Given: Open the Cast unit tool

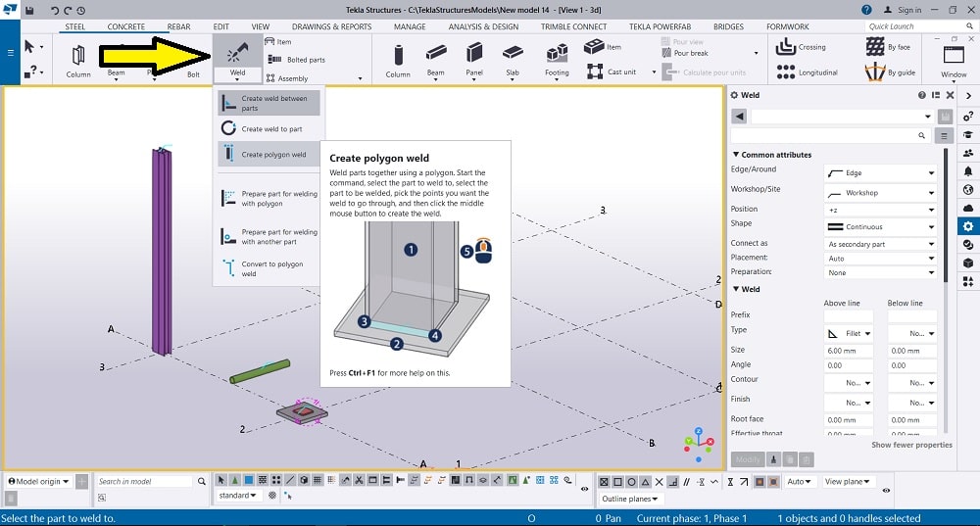Looking at the screenshot, I should point(612,72).
